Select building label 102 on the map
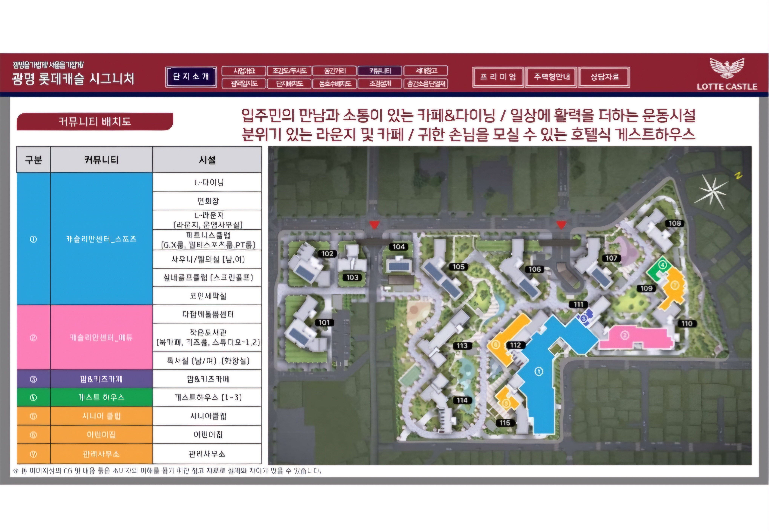 327,254
